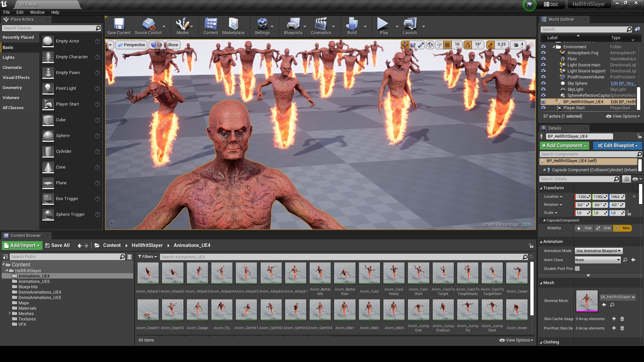Select the Anim_Dodge animation thumbnail

pyautogui.click(x=197, y=309)
